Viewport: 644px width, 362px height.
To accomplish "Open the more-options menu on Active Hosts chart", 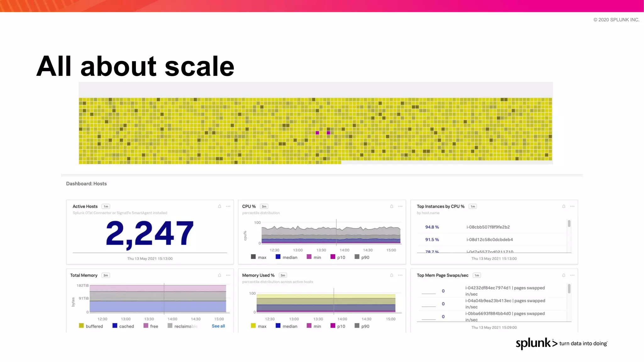I will click(228, 206).
